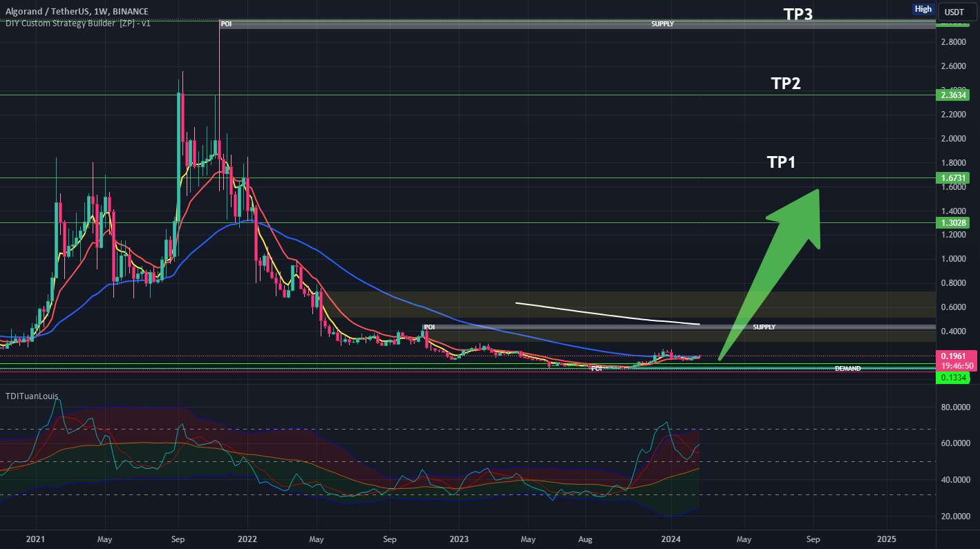This screenshot has width=980, height=549.
Task: Click the 0.4000 price axis label
Action: click(x=953, y=331)
